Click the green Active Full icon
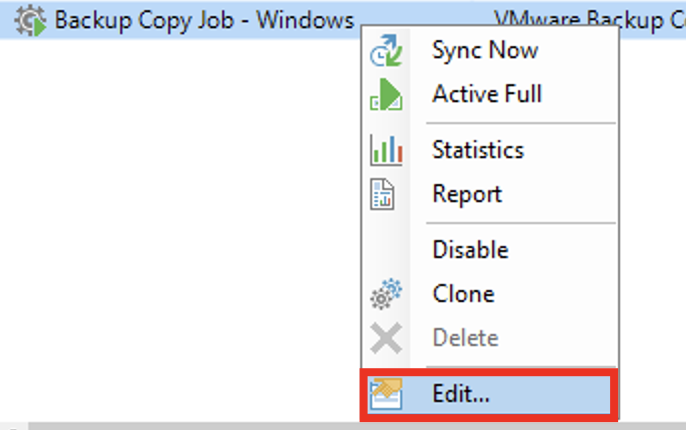 386,95
